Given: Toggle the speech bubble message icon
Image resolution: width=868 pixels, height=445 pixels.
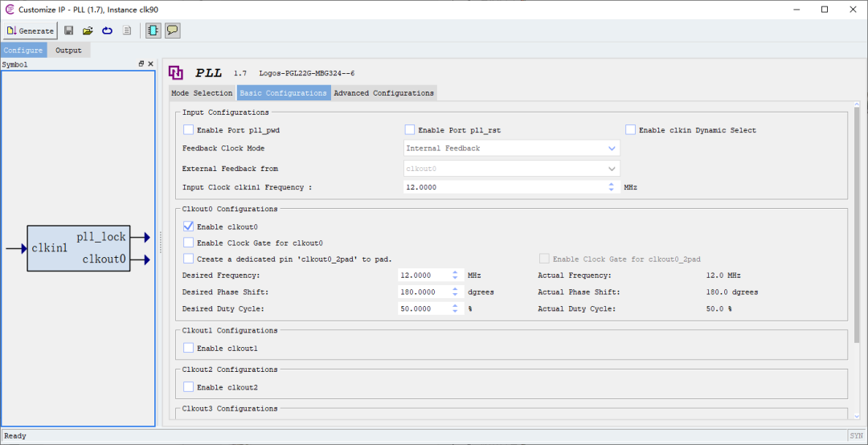Looking at the screenshot, I should (172, 31).
